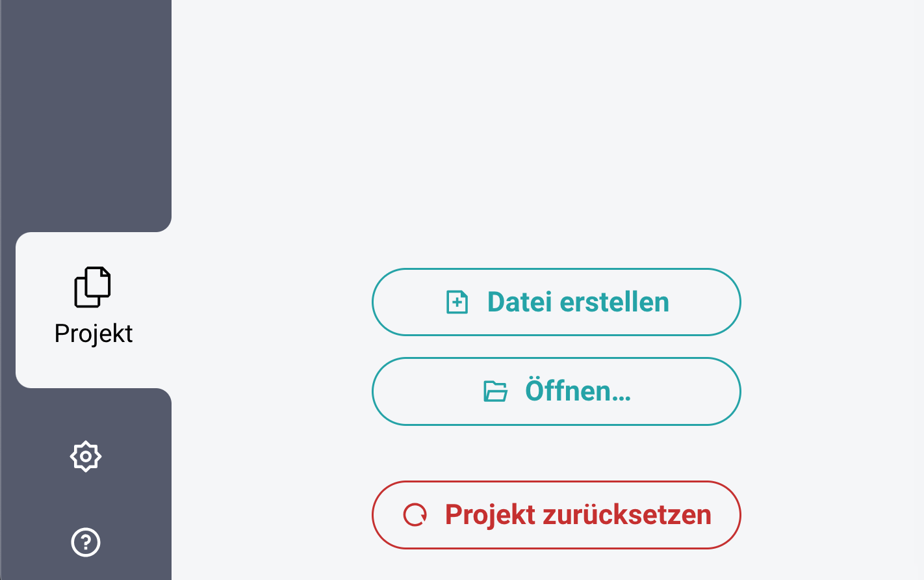Click the Öffnen… button

coord(556,391)
